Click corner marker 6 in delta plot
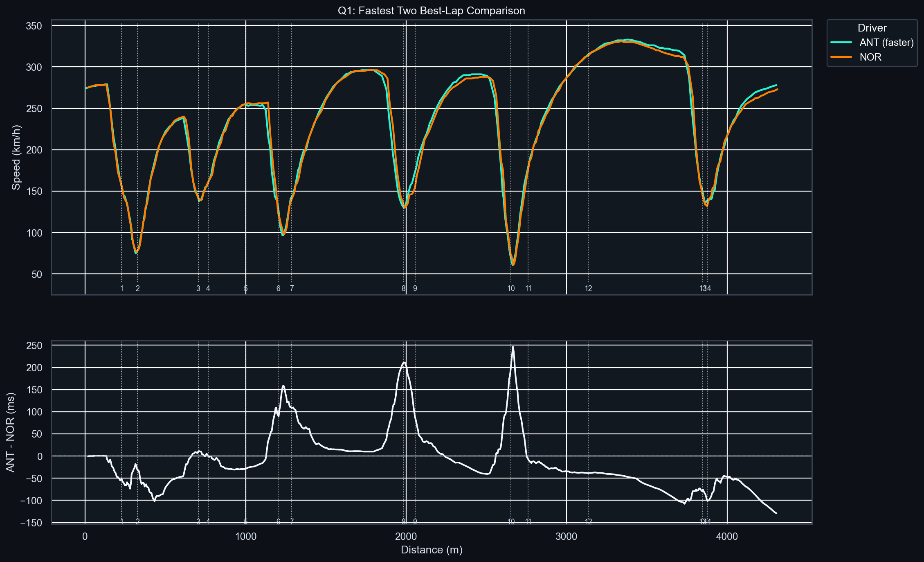The height and width of the screenshot is (562, 924). (x=279, y=521)
